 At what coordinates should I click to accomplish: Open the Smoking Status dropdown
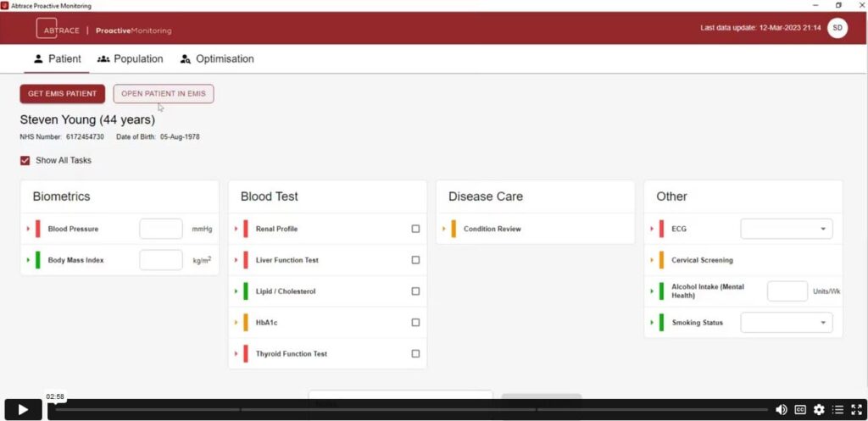click(787, 323)
